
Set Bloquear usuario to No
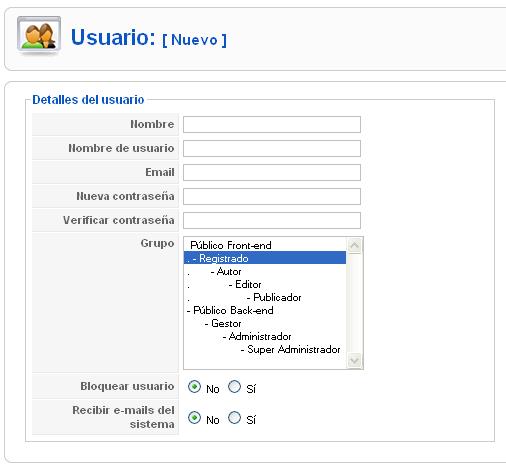pyautogui.click(x=194, y=387)
